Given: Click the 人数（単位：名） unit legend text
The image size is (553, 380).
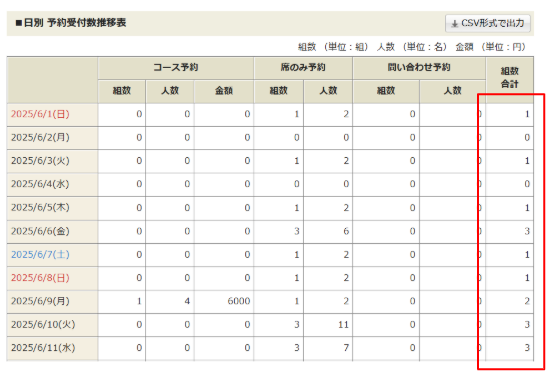Looking at the screenshot, I should coord(412,47).
